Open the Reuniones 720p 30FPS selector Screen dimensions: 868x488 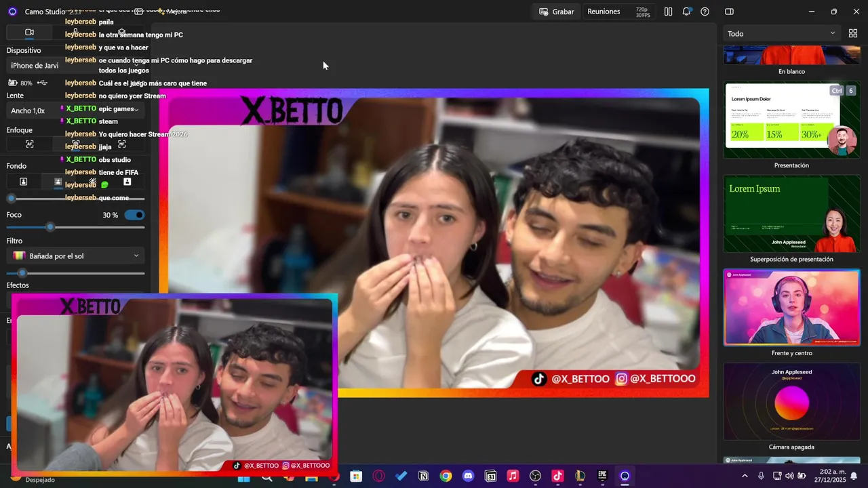tap(618, 12)
